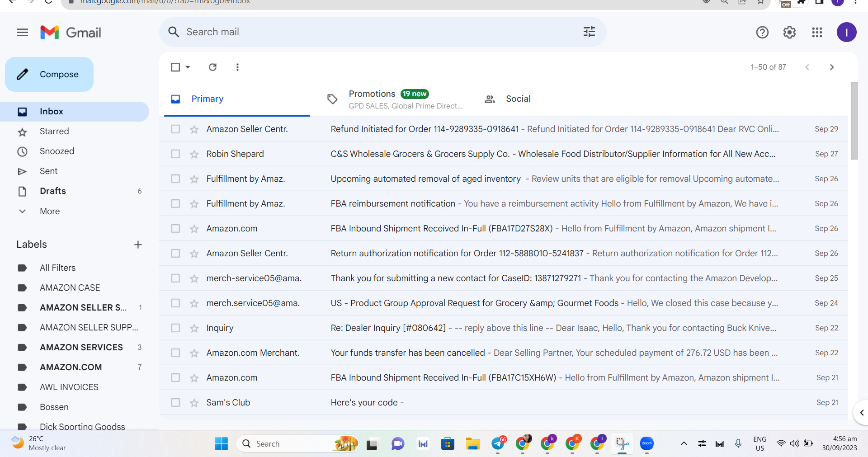Go to the next page of emails

point(832,67)
